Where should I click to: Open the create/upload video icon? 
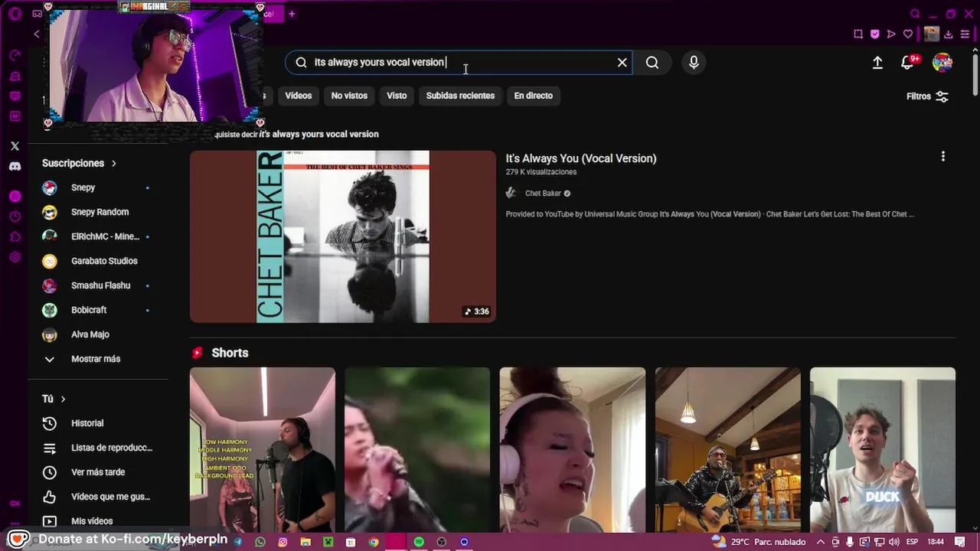pyautogui.click(x=877, y=63)
